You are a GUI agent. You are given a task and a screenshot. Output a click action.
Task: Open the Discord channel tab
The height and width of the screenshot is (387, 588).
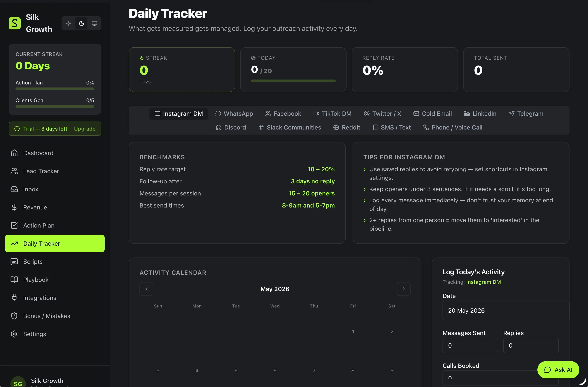231,127
